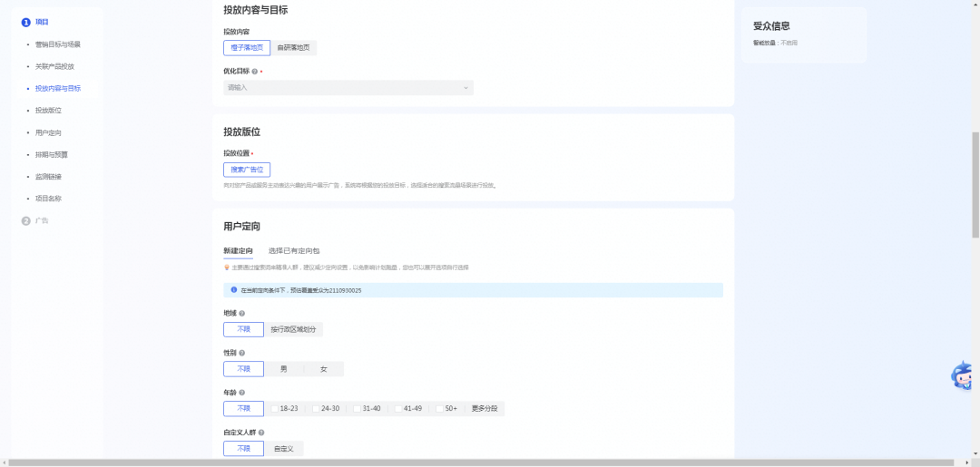
Task: Select 女 gender option
Action: (x=324, y=370)
